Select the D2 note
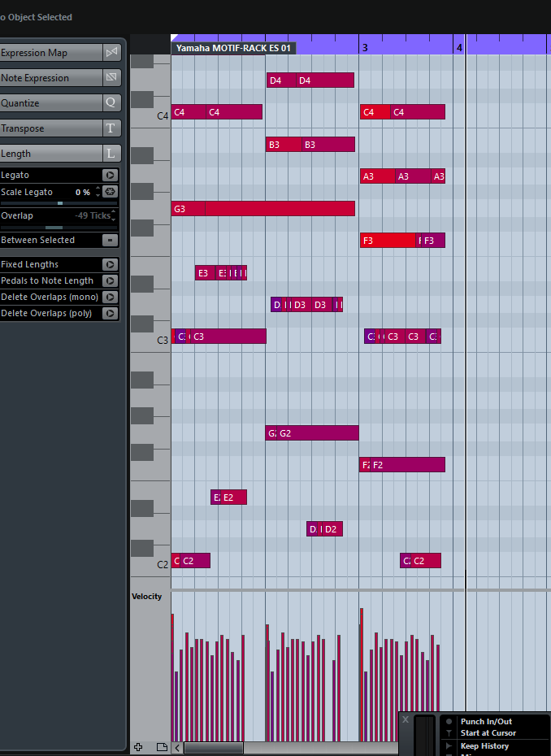 point(332,529)
